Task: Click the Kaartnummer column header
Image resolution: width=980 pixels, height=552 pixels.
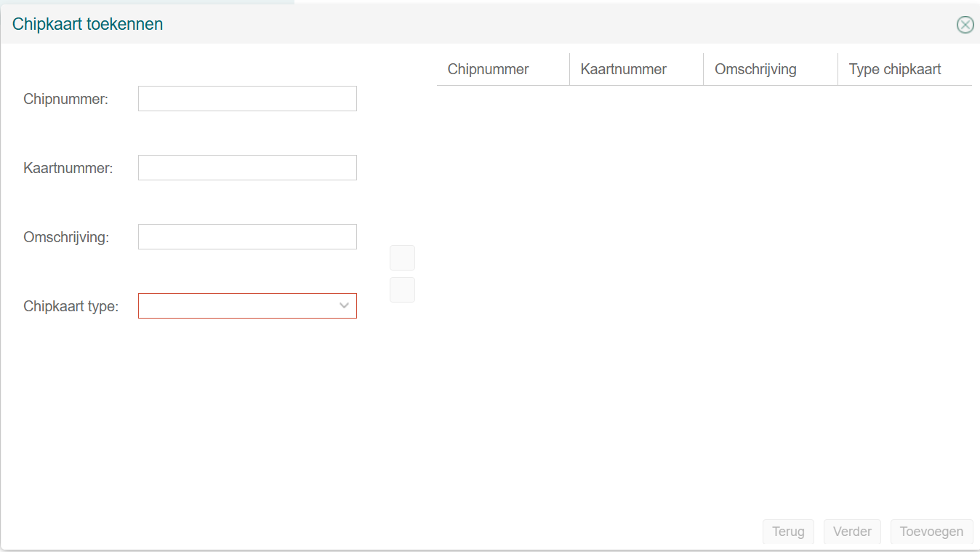Action: [x=623, y=70]
